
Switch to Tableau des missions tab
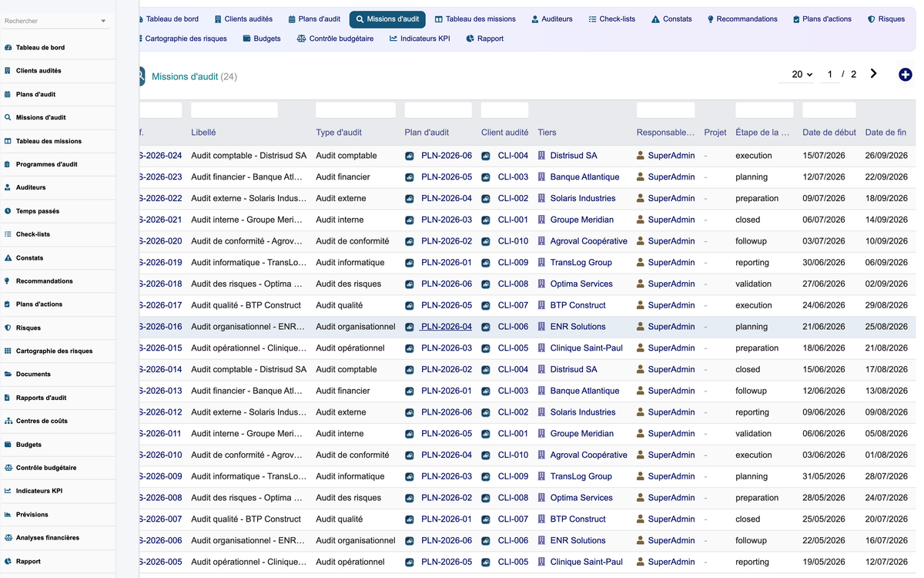coord(475,18)
